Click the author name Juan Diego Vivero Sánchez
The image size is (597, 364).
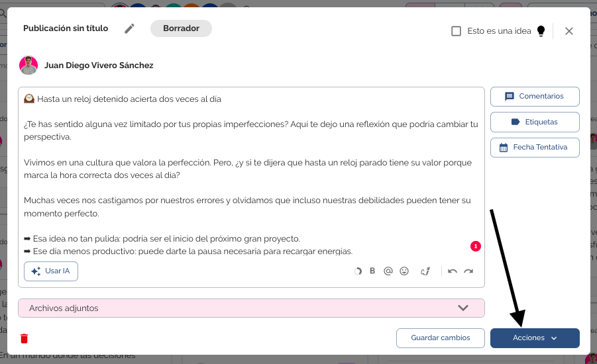coord(99,66)
